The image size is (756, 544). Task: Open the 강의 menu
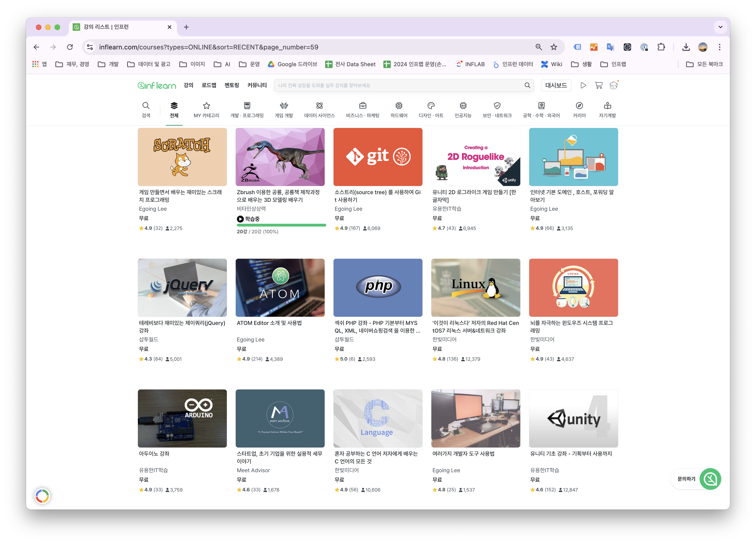[188, 85]
